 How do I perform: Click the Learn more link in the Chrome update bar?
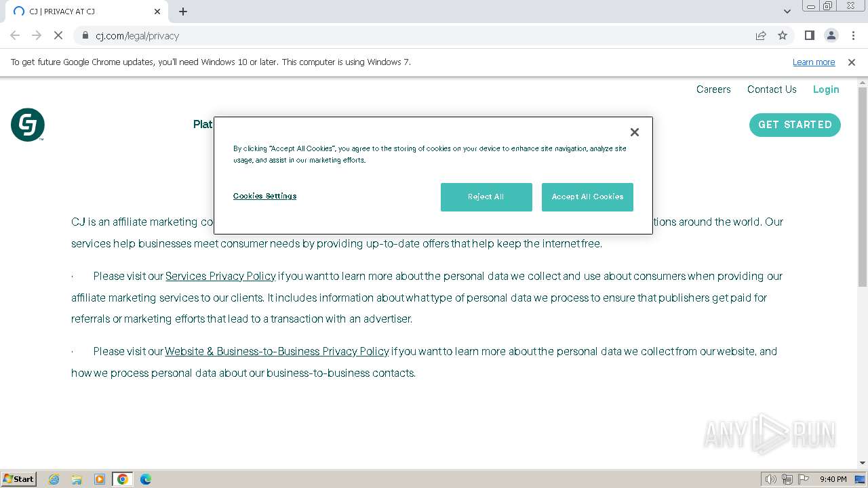814,62
